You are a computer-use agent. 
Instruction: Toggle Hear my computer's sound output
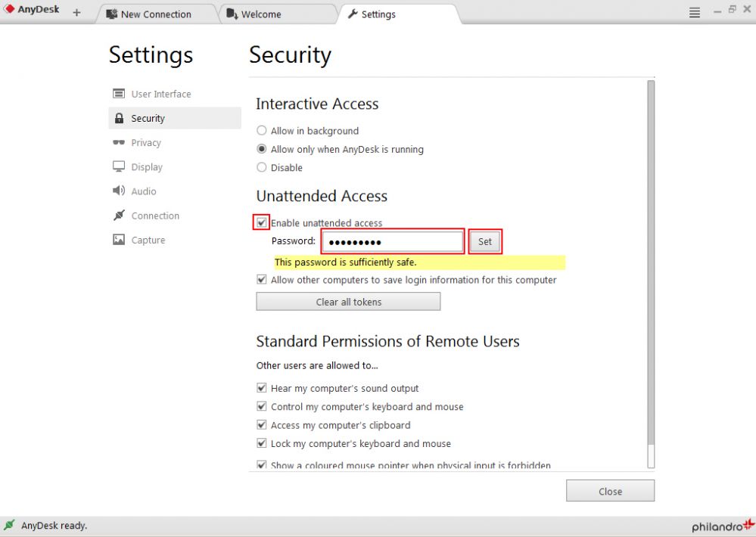pos(261,387)
